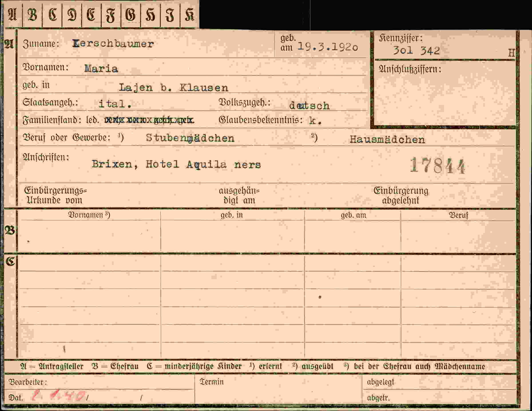Click the religion value 'k.'
This screenshot has height=411, width=532.
(x=316, y=120)
